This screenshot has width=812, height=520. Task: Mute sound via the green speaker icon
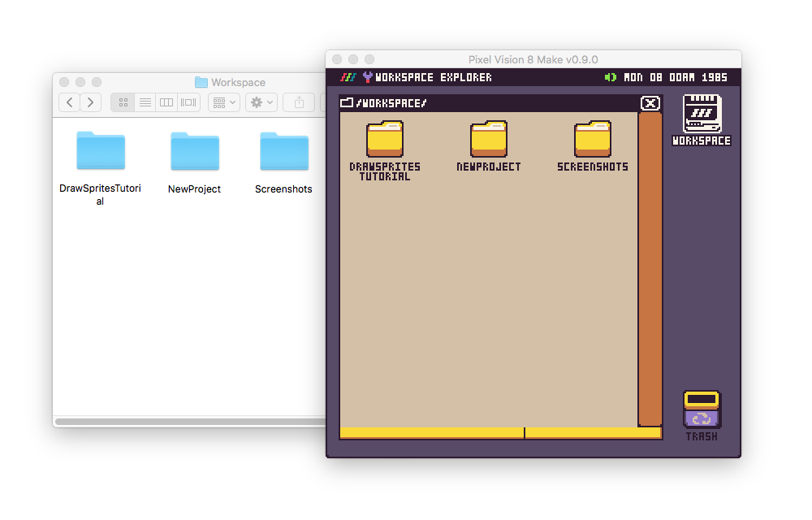(x=611, y=77)
